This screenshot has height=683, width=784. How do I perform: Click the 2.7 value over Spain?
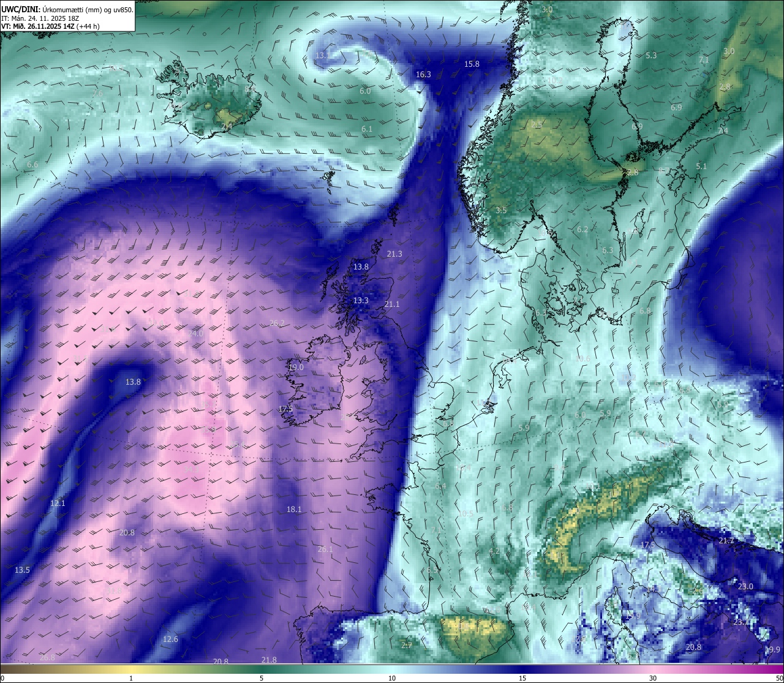pos(407,646)
